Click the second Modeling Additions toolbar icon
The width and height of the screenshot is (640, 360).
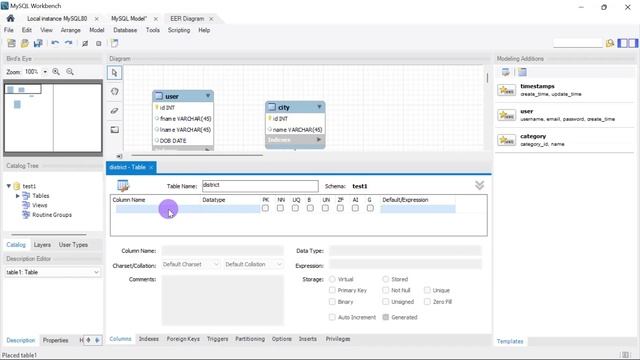[522, 72]
